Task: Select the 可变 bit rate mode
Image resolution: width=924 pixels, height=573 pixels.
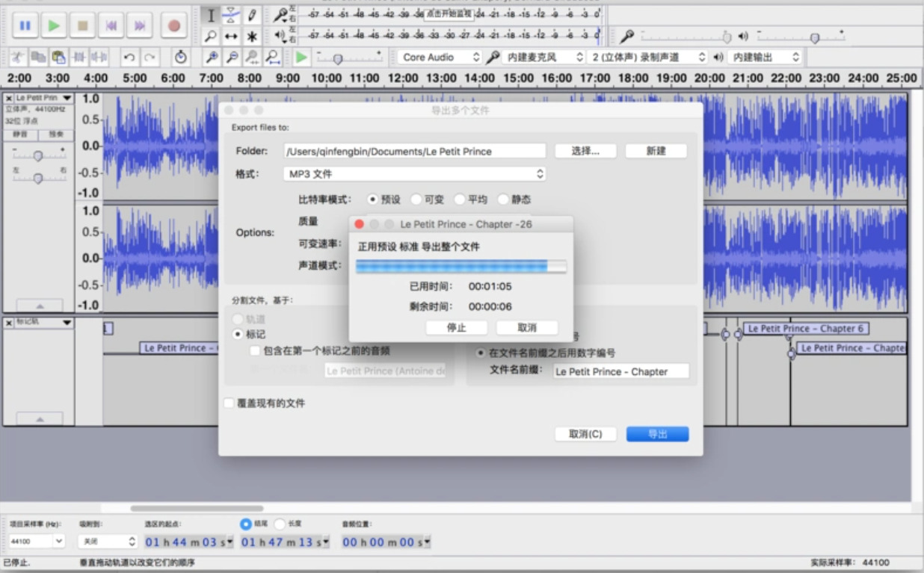Action: [x=417, y=199]
